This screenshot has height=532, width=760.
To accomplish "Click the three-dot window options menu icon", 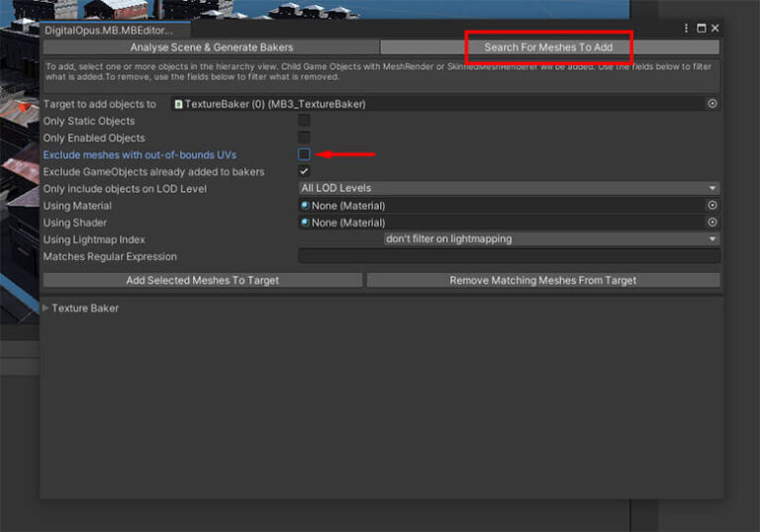I will point(687,29).
